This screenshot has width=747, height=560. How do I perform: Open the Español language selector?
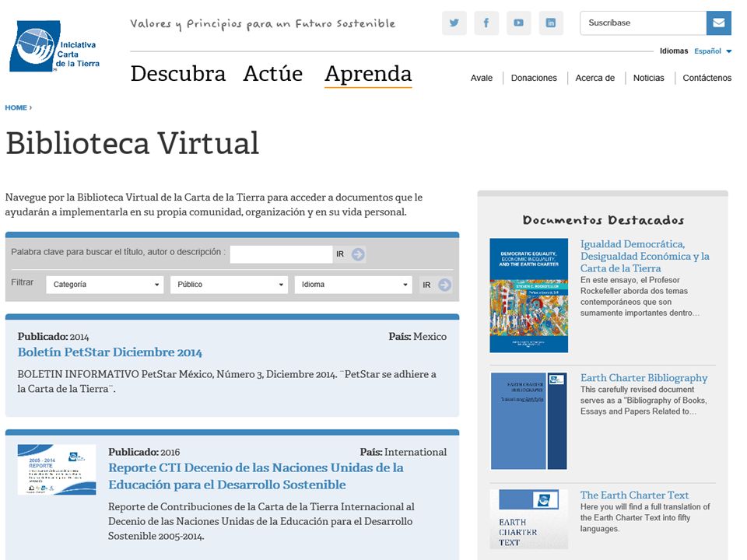coord(713,51)
